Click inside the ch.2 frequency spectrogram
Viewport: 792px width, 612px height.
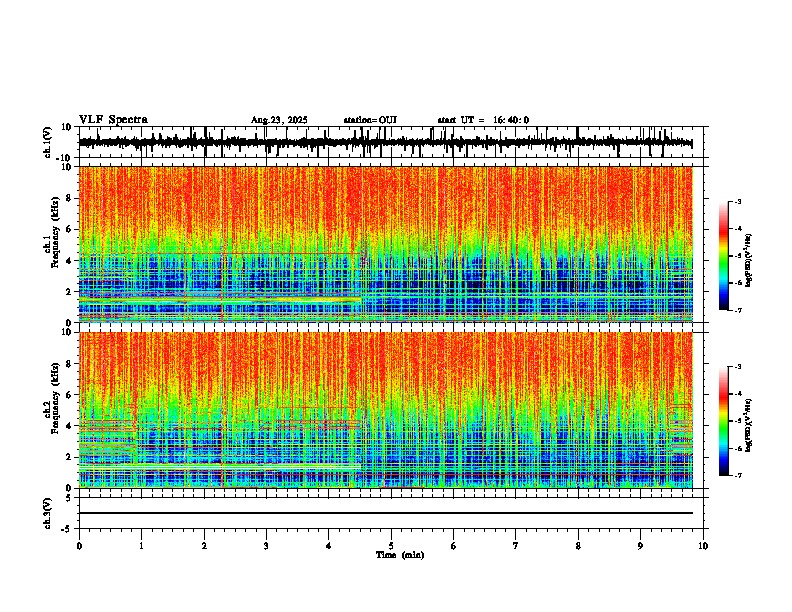[x=385, y=410]
